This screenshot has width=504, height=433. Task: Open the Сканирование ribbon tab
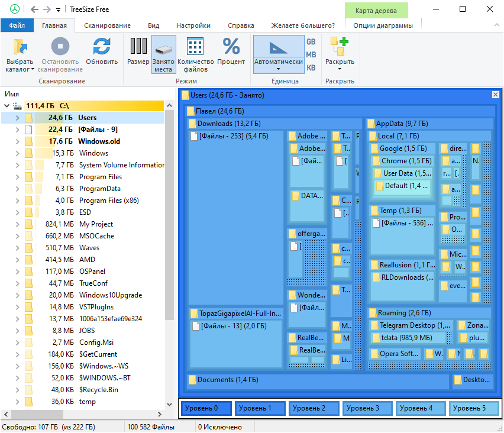[107, 25]
